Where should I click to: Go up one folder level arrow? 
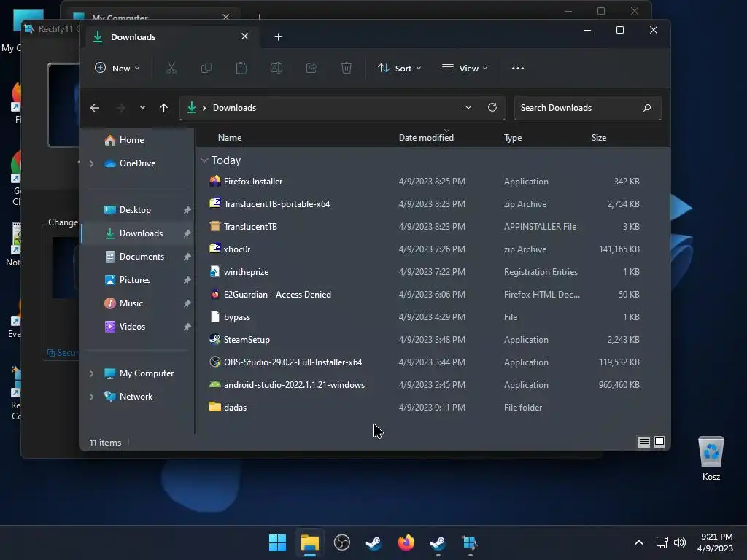163,108
